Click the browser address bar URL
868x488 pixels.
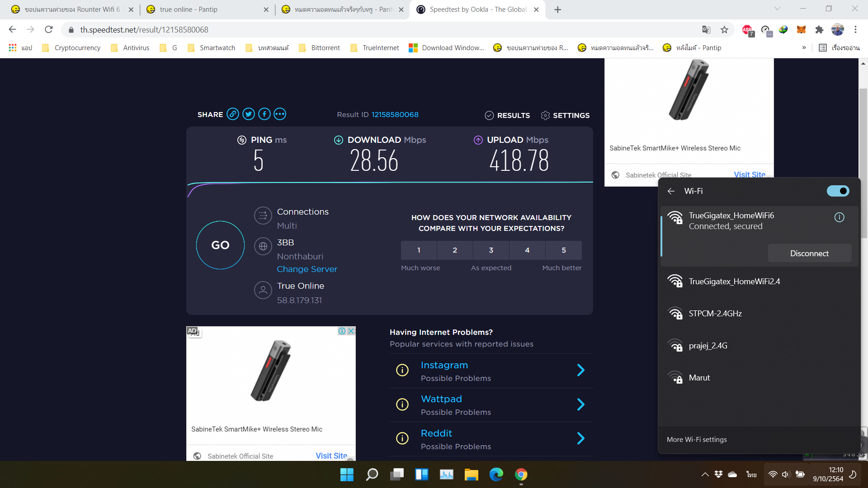click(x=144, y=30)
